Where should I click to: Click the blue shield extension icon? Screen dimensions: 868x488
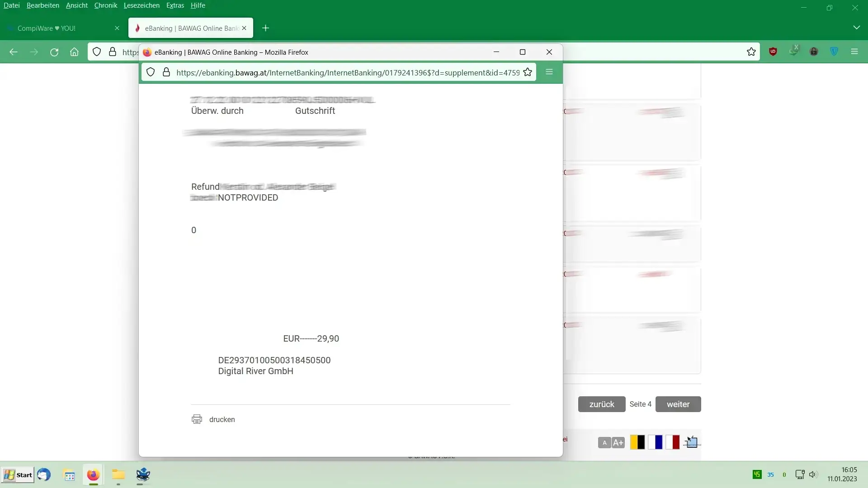(x=834, y=52)
